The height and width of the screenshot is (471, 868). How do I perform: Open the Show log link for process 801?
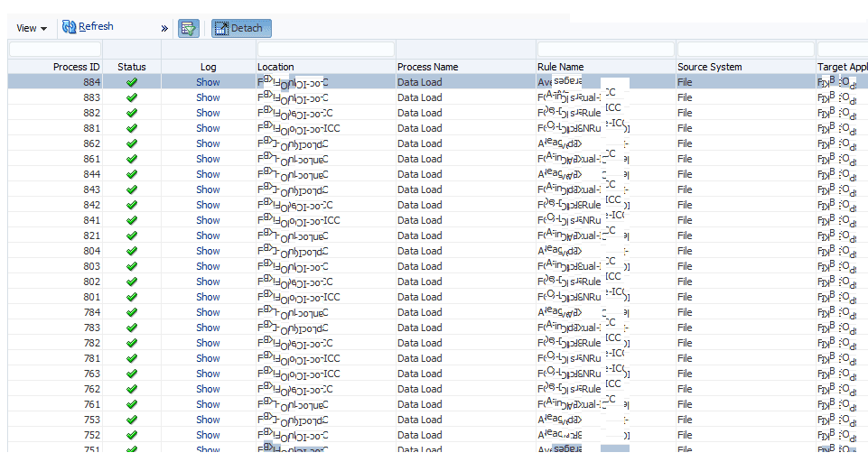208,297
